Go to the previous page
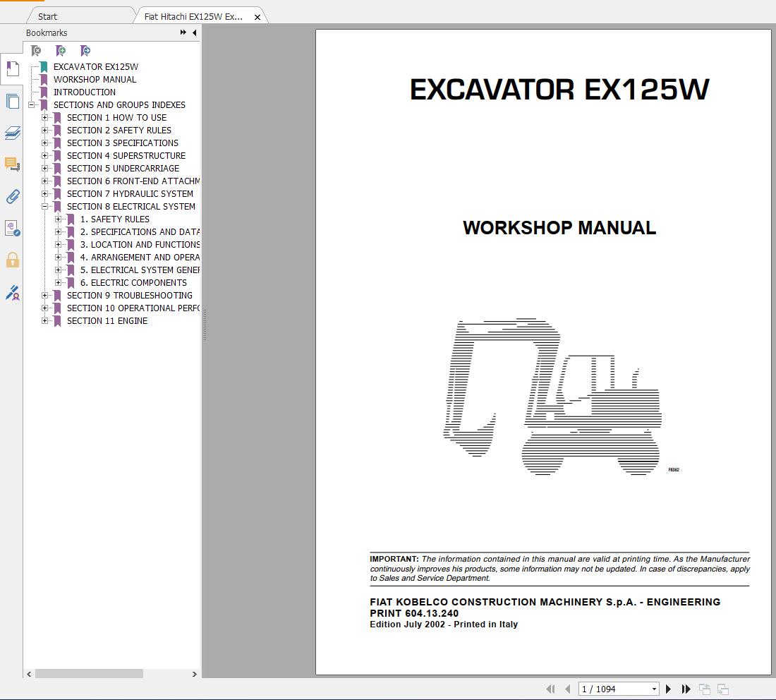This screenshot has height=700, width=776. click(568, 689)
